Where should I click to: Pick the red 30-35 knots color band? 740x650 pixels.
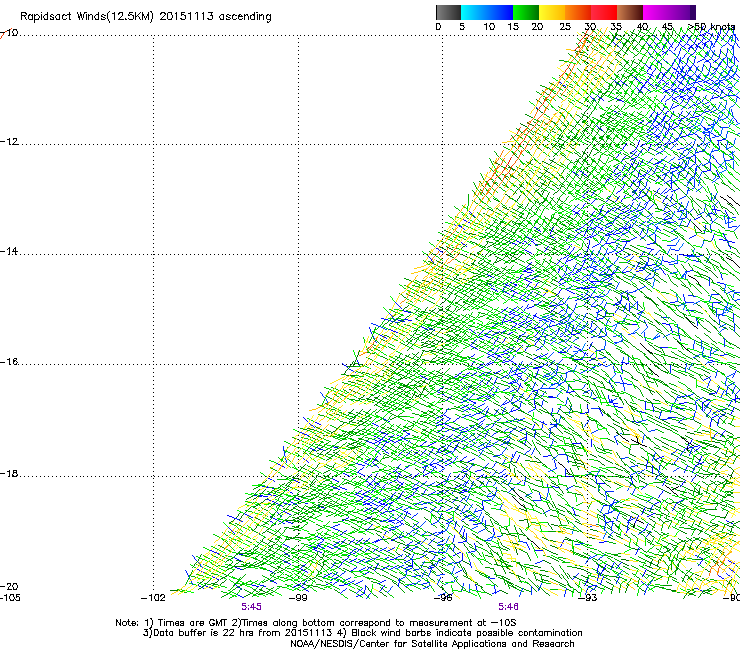(x=604, y=12)
